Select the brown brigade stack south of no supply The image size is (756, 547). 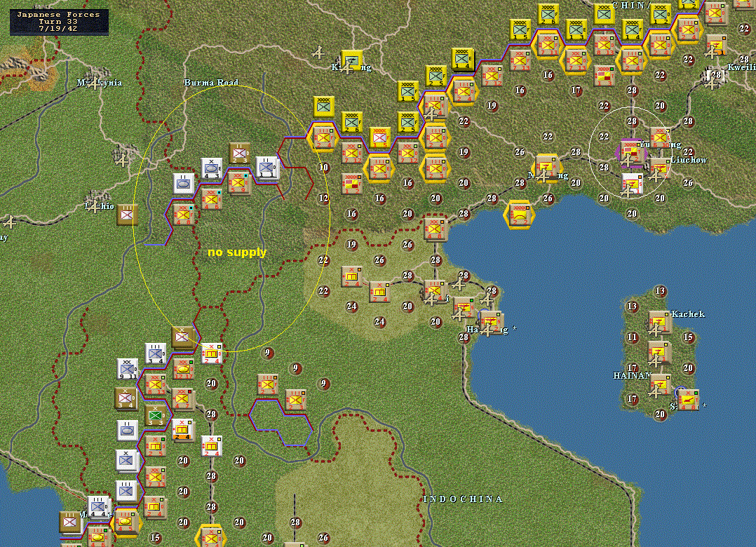183,337
